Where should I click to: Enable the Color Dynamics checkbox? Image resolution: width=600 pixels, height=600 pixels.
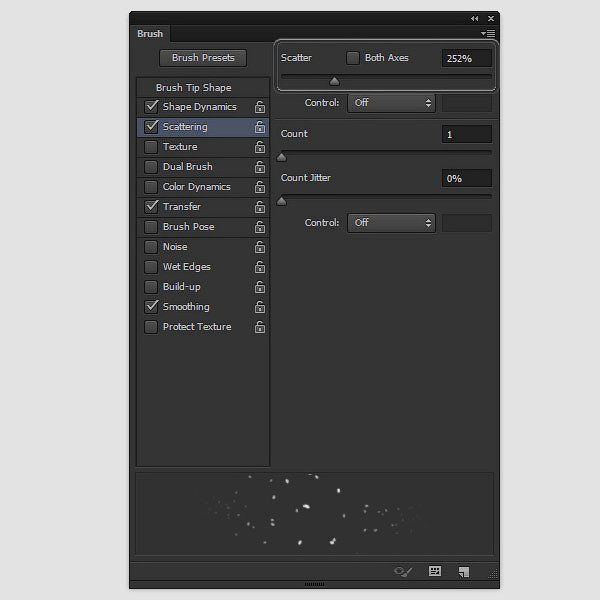(x=151, y=187)
